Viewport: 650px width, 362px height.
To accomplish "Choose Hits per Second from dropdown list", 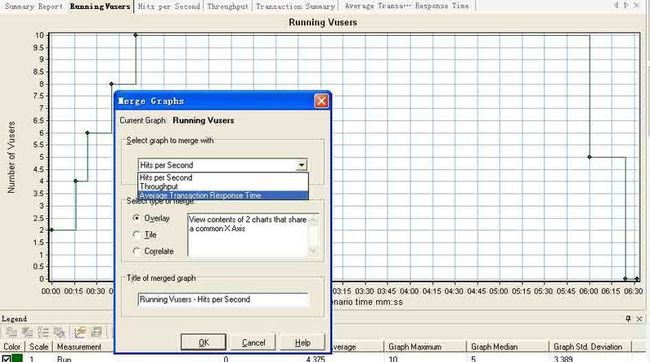I will click(223, 177).
